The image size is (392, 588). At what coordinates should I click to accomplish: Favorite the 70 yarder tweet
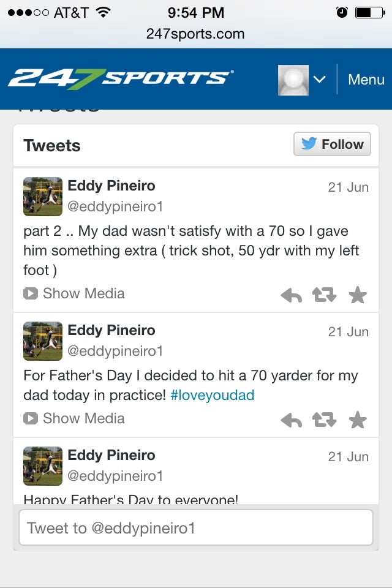coord(358,421)
